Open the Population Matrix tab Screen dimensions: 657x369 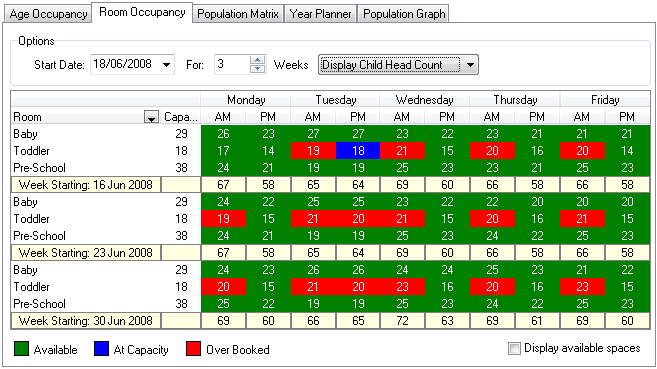238,14
